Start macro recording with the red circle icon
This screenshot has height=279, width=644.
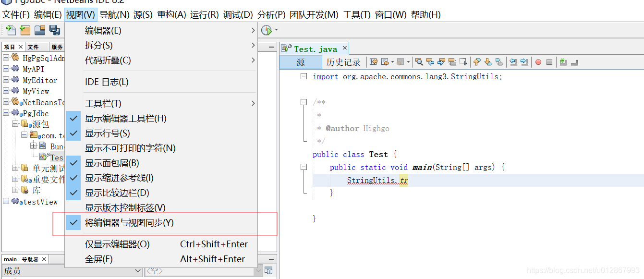[539, 62]
